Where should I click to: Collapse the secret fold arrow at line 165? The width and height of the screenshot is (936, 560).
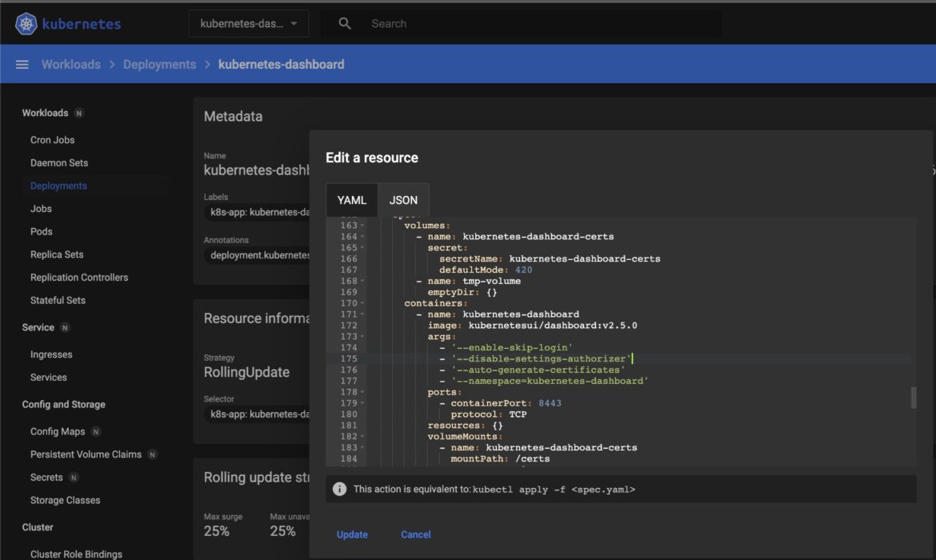point(362,248)
